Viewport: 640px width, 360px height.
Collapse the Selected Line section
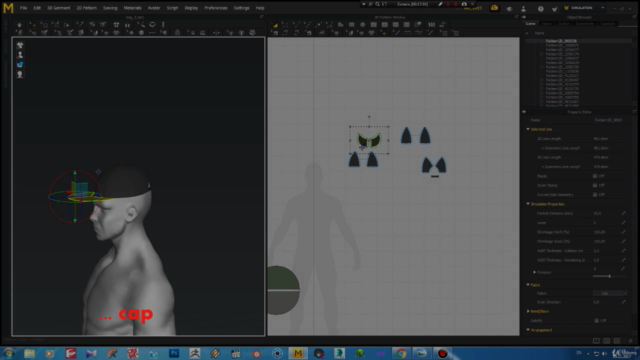pos(528,129)
